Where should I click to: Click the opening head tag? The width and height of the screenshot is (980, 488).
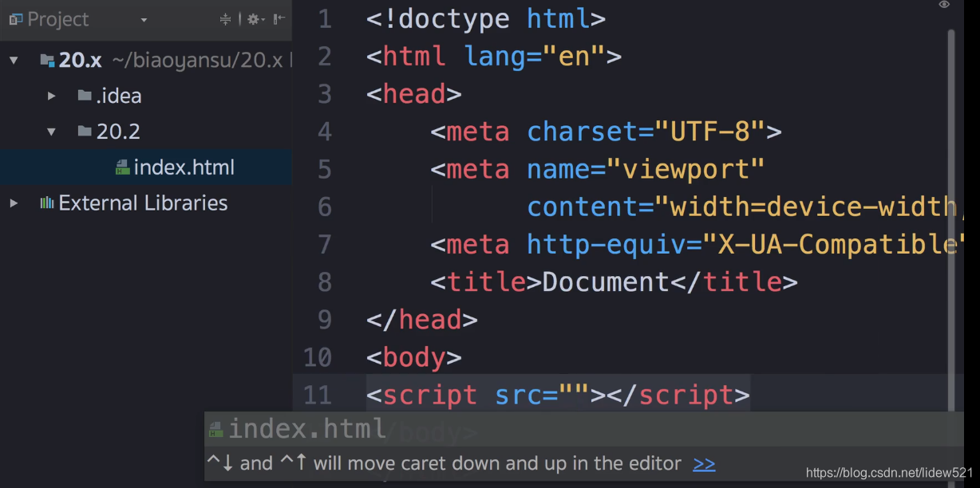pos(414,94)
